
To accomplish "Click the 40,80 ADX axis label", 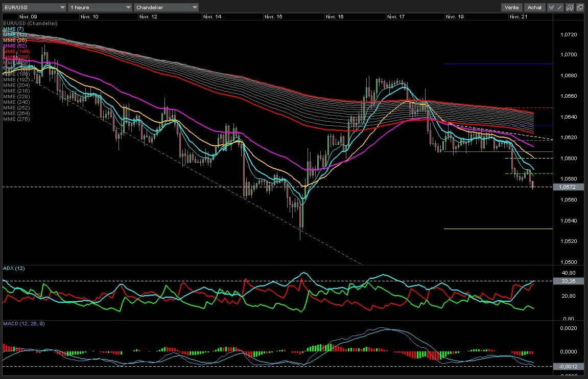I will click(569, 273).
